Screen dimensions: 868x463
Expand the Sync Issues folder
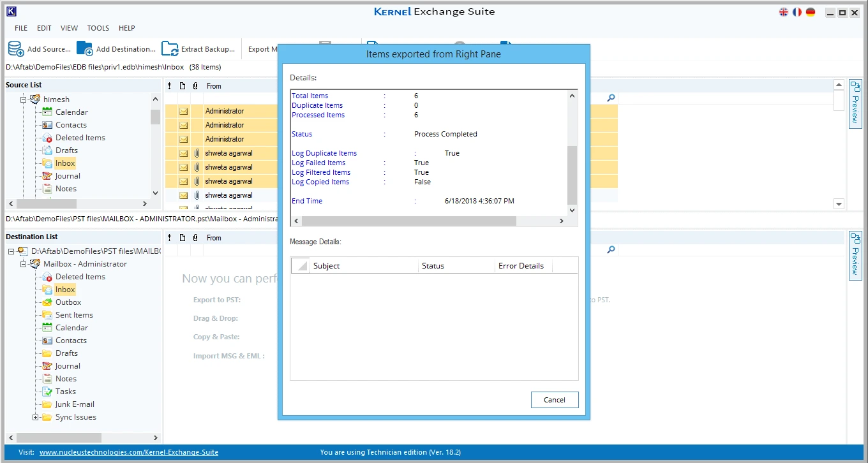tap(36, 417)
